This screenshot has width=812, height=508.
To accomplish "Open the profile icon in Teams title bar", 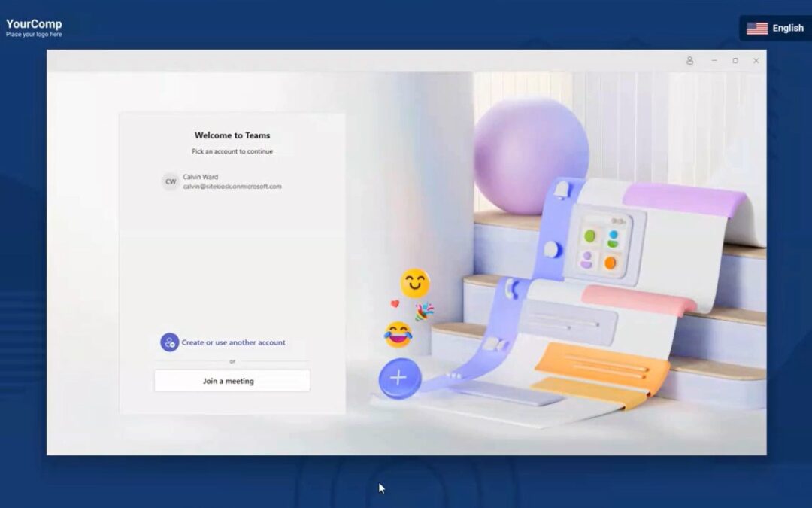I will pos(689,61).
